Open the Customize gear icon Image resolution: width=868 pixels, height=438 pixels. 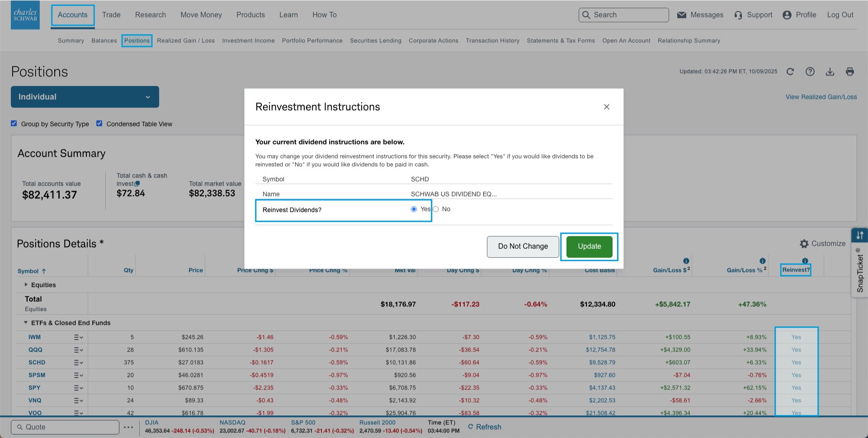tap(804, 244)
